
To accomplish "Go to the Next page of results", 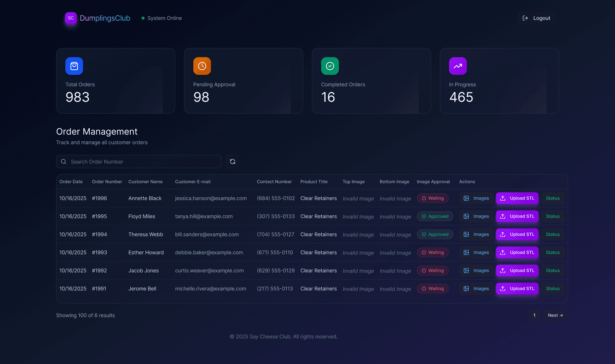I will pyautogui.click(x=556, y=315).
